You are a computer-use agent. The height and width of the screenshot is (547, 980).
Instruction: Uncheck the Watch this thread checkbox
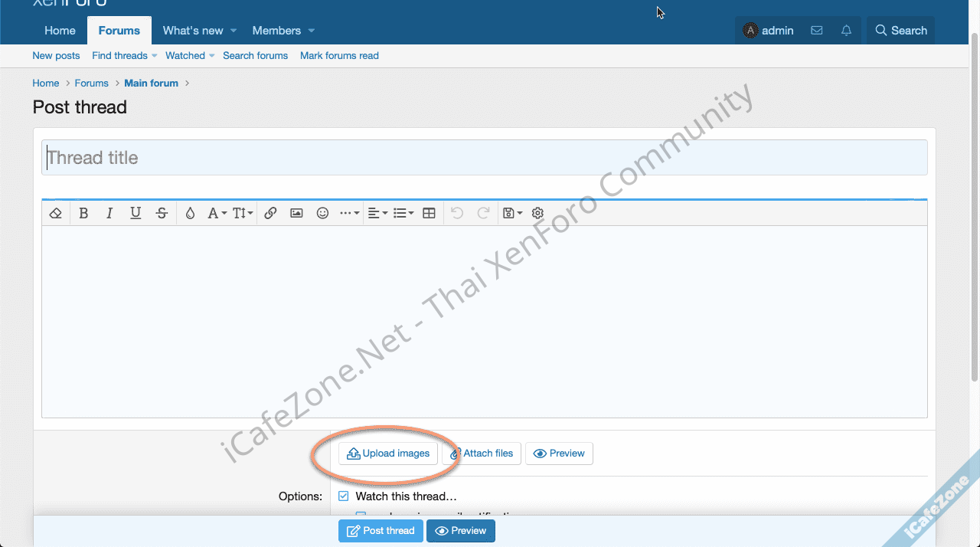click(x=344, y=496)
